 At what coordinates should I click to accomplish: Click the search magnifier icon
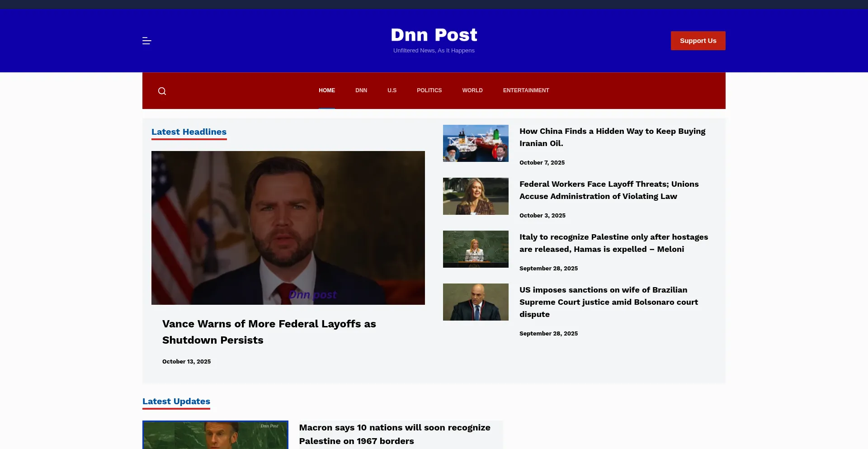click(x=162, y=91)
